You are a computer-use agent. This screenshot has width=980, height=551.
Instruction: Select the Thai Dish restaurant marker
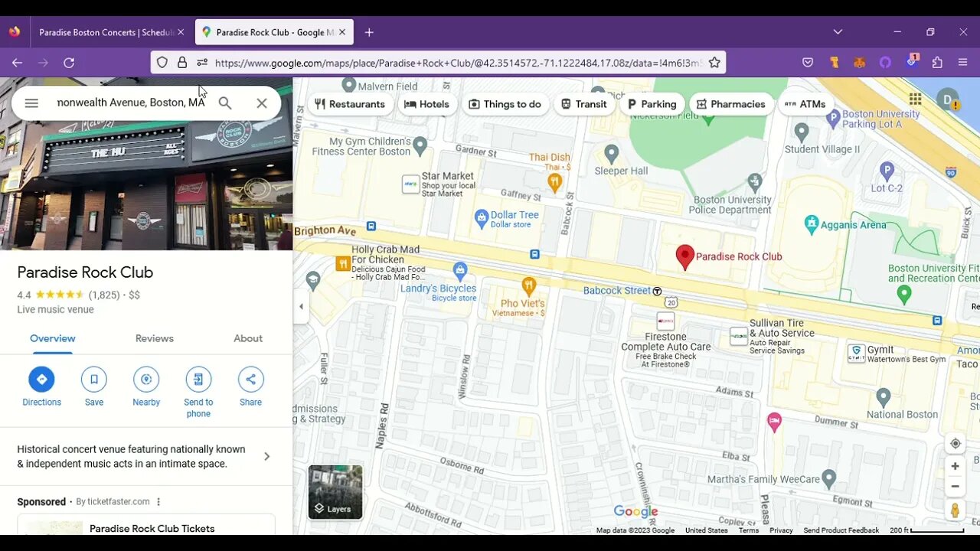point(555,182)
